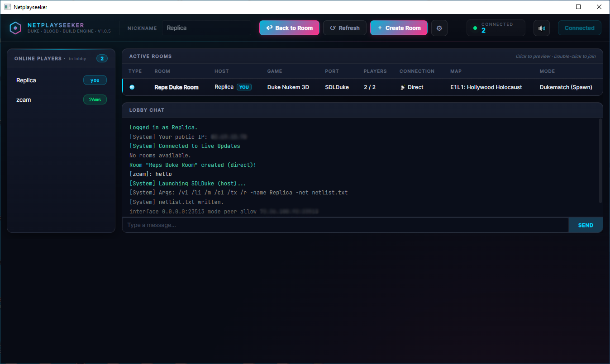Click the 'Your public IP' chat line
Image resolution: width=610 pixels, height=364 pixels.
[x=188, y=137]
